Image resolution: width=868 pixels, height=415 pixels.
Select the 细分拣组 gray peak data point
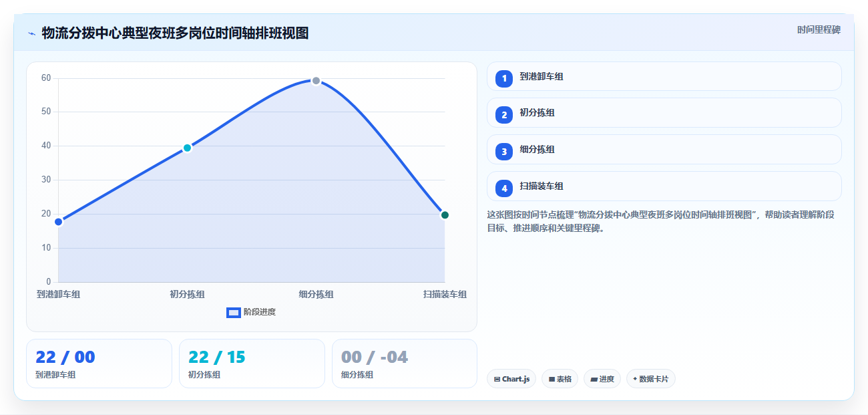tap(316, 81)
